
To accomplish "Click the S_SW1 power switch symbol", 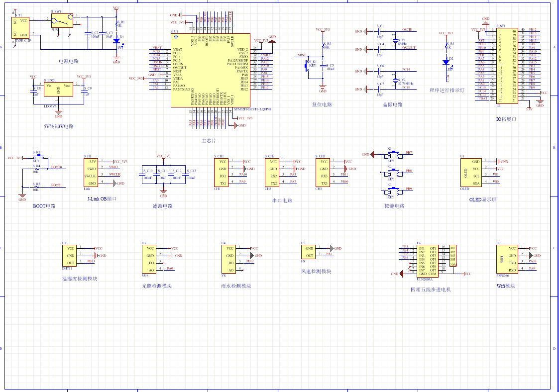I will point(62,20).
